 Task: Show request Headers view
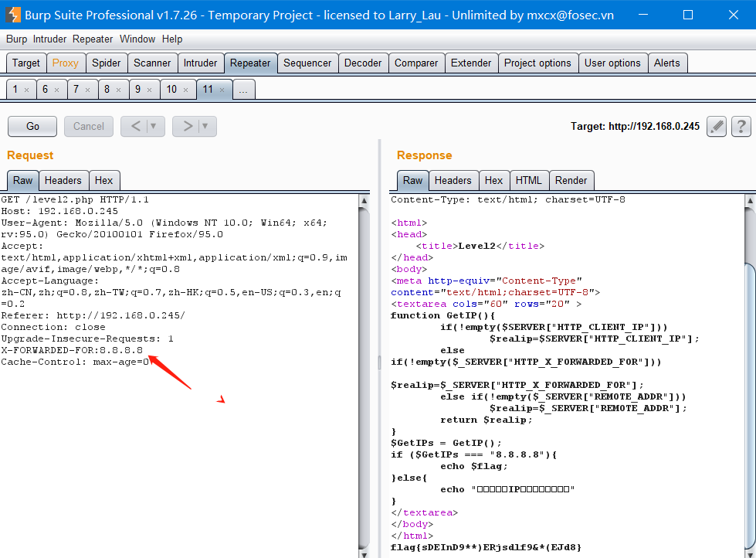click(x=63, y=181)
